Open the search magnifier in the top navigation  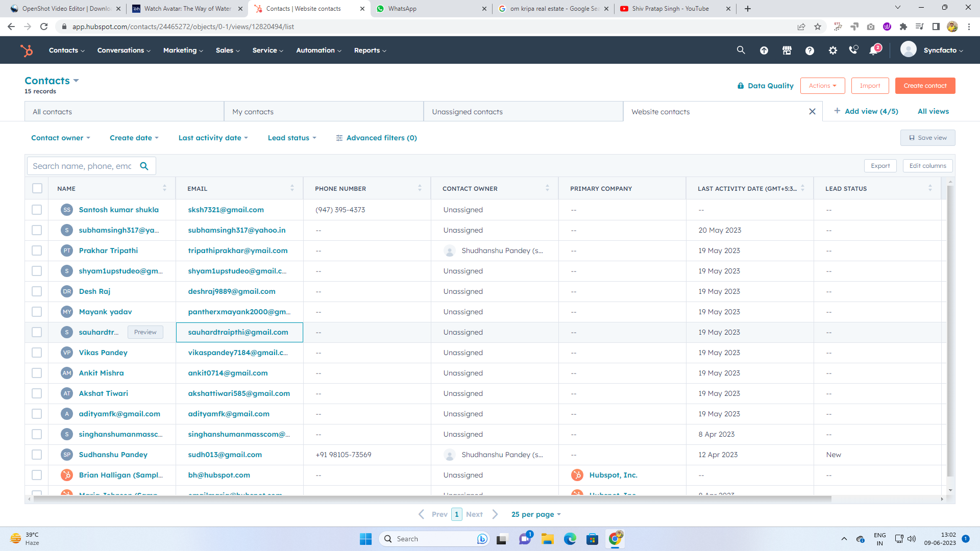point(741,50)
